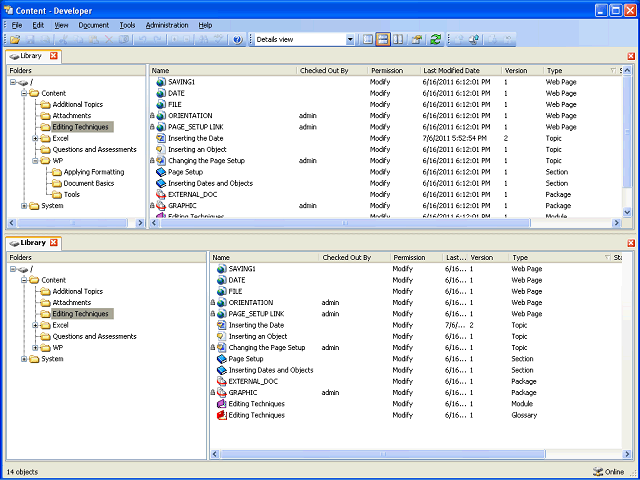The image size is (640, 480).
Task: Click the lower list horizontal scrollbar right arrow
Action: coord(627,454)
